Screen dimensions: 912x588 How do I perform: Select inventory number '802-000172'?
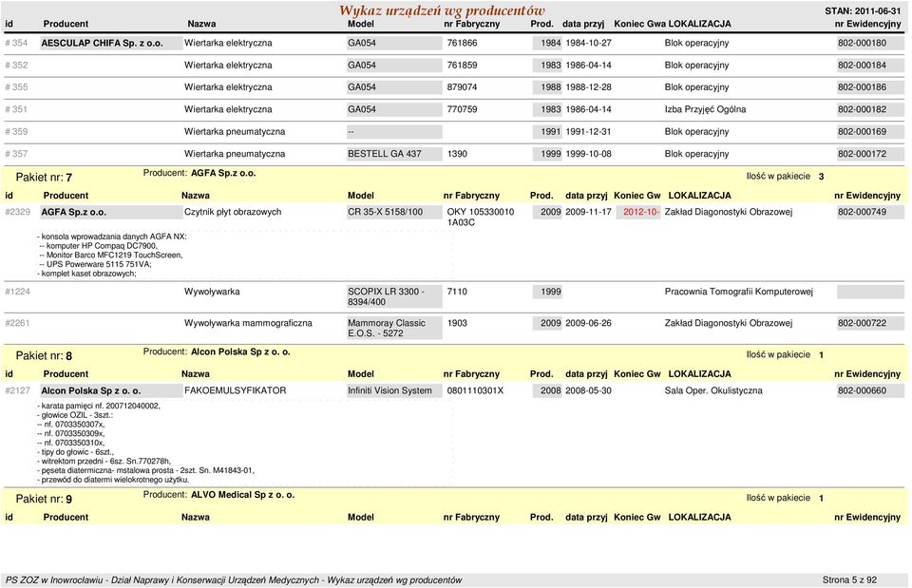click(x=862, y=154)
